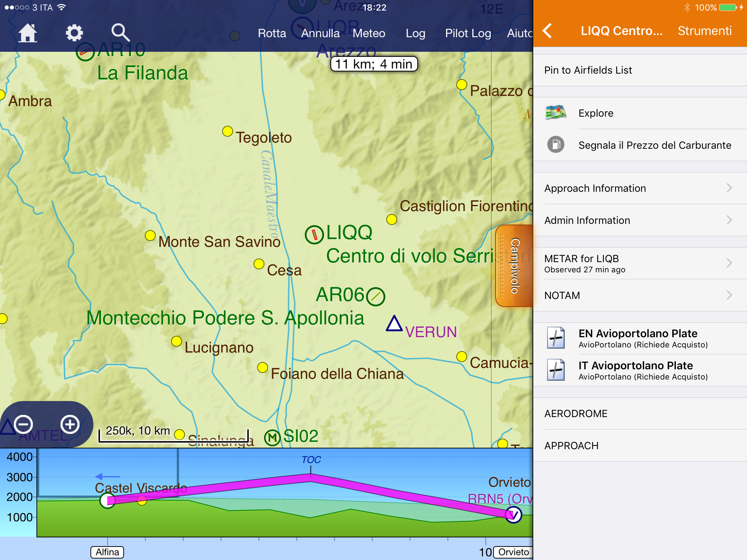Open the fuel price report icon
The height and width of the screenshot is (560, 747).
556,145
